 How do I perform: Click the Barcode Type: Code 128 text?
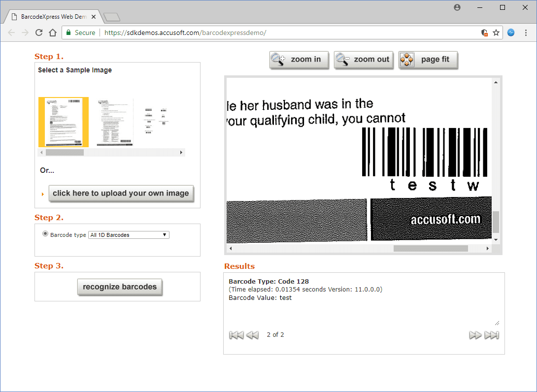click(269, 281)
